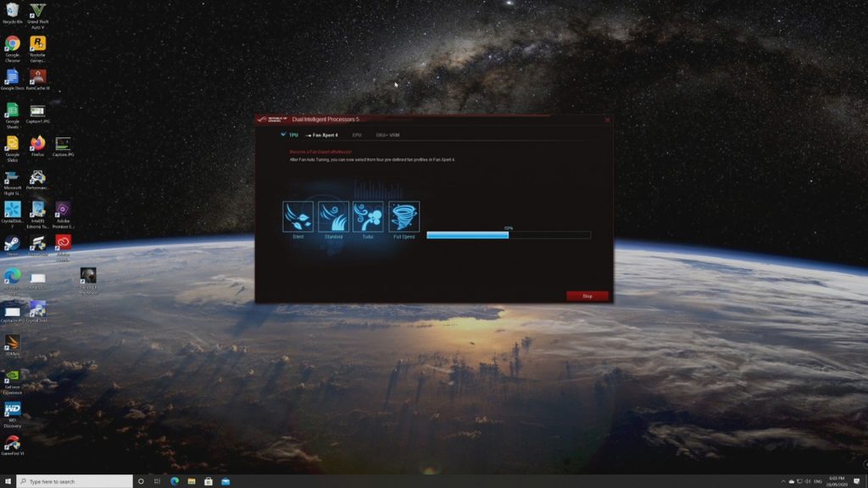Open Adobe Premiere desktop shortcut
Viewport: 868px width, 488px height.
tap(63, 215)
